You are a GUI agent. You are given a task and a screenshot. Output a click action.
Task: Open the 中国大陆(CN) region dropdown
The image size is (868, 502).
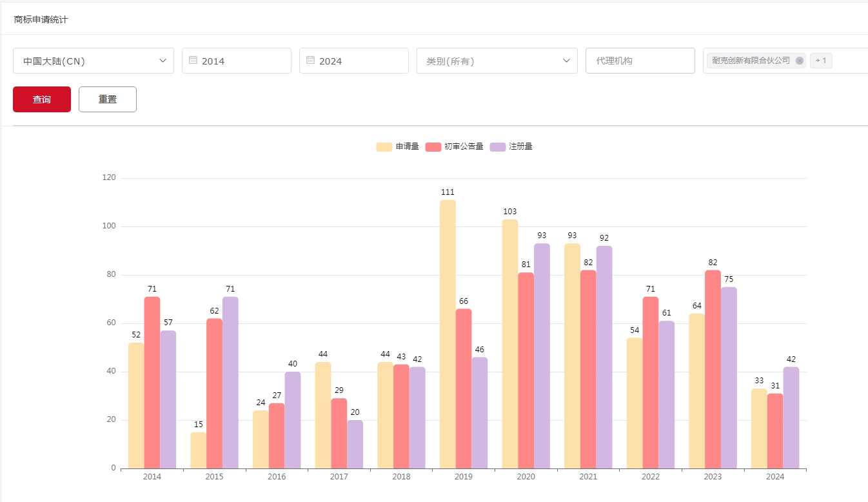pos(94,61)
